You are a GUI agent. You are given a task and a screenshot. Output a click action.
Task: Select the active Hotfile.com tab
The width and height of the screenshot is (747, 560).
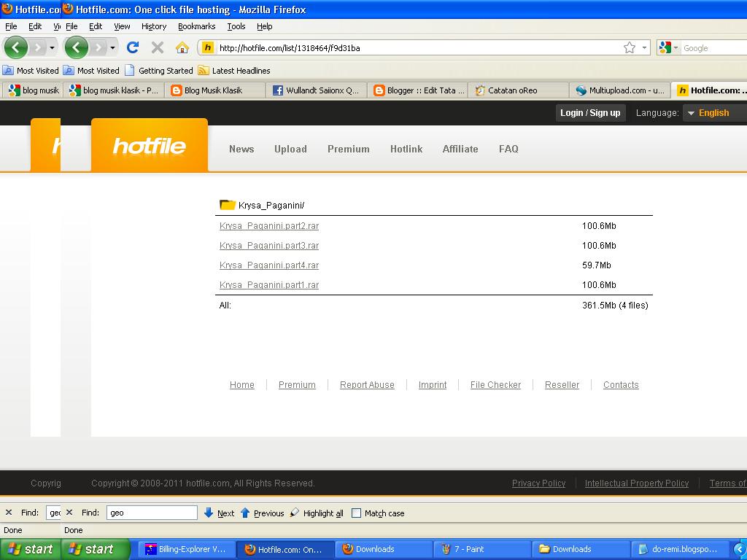709,90
